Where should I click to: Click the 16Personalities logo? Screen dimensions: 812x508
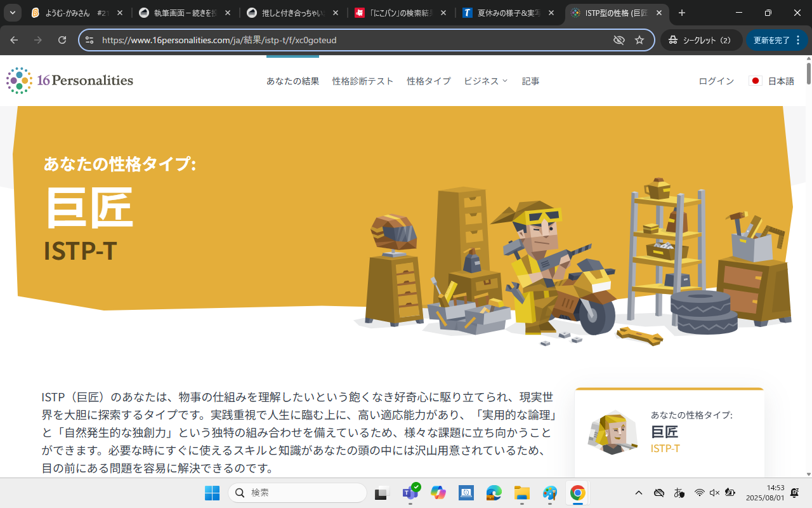[x=70, y=81]
